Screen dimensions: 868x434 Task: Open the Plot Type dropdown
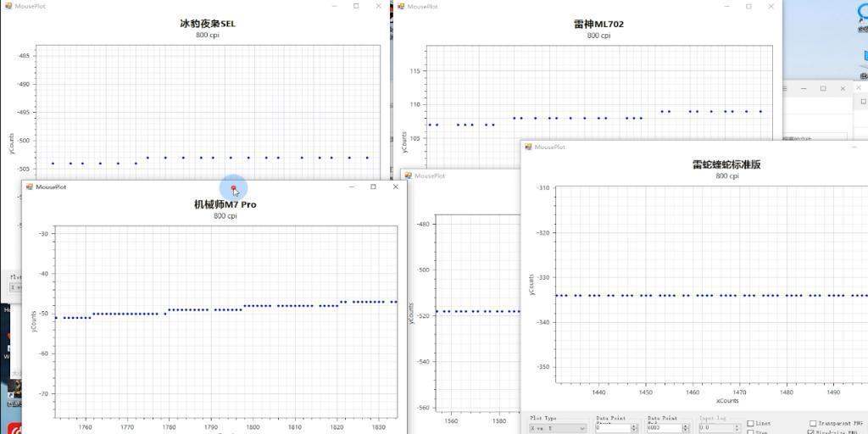[x=558, y=429]
